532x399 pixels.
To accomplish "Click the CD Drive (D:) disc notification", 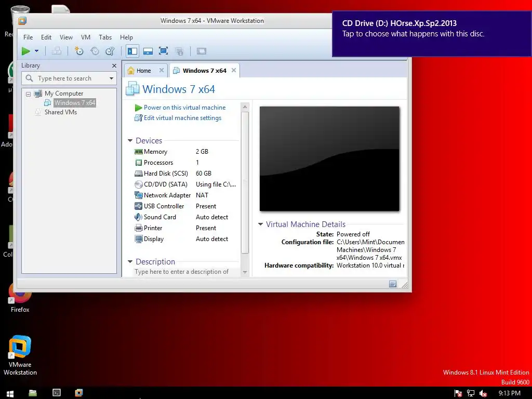I will point(432,34).
